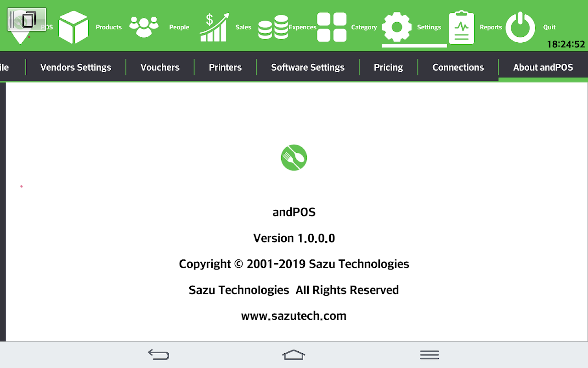Click the Quit power icon
The height and width of the screenshot is (368, 588).
tap(520, 28)
